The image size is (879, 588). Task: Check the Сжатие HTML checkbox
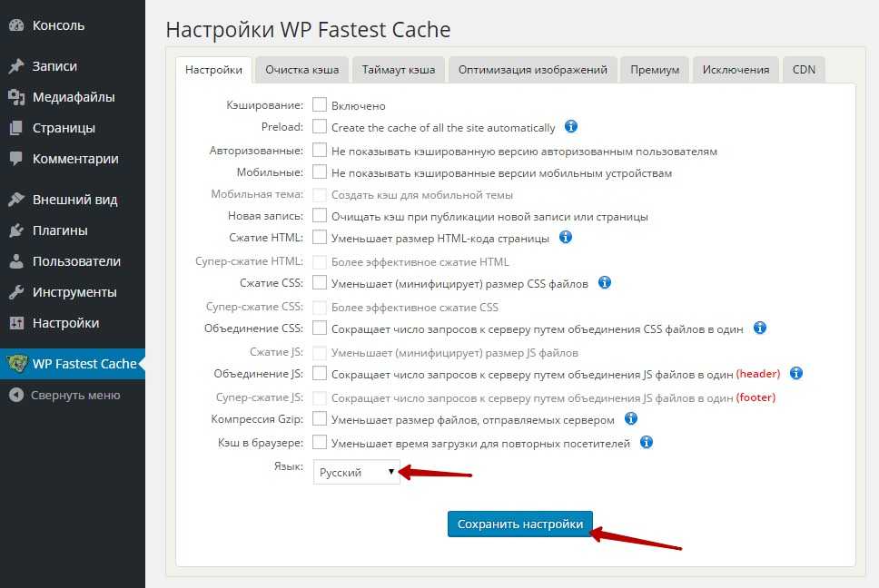click(x=320, y=238)
